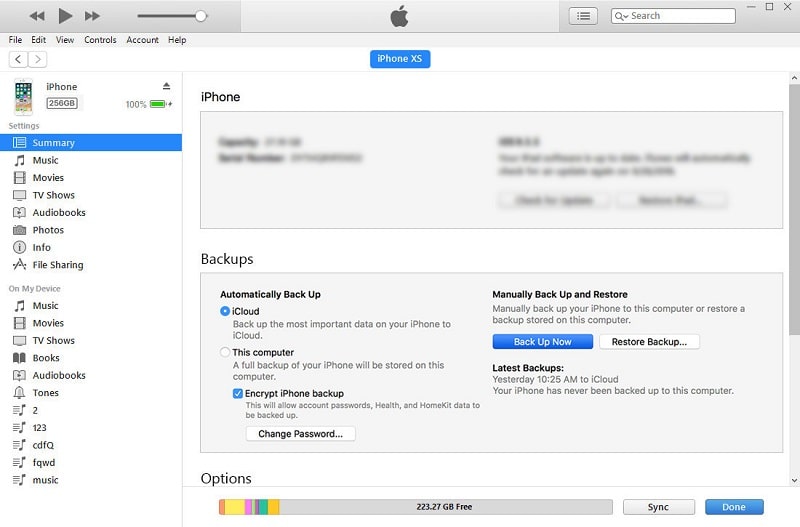Click the 256GB capacity badge
Image resolution: width=800 pixels, height=527 pixels.
(x=62, y=103)
